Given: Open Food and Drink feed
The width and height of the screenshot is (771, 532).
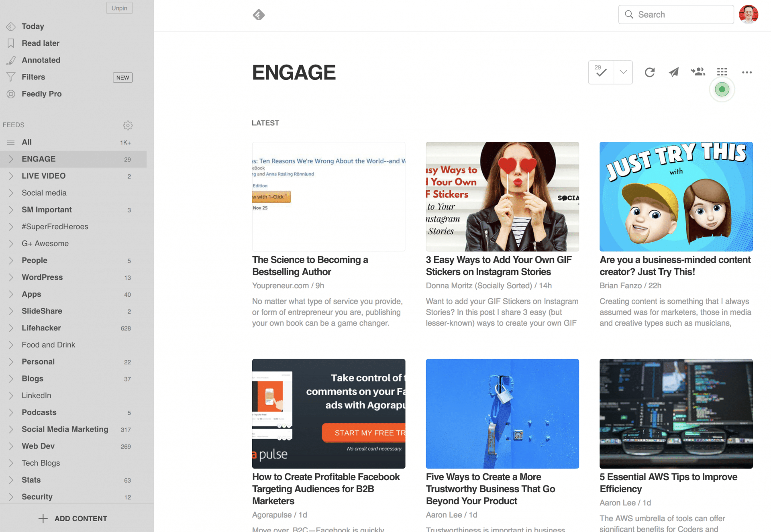Looking at the screenshot, I should point(49,345).
